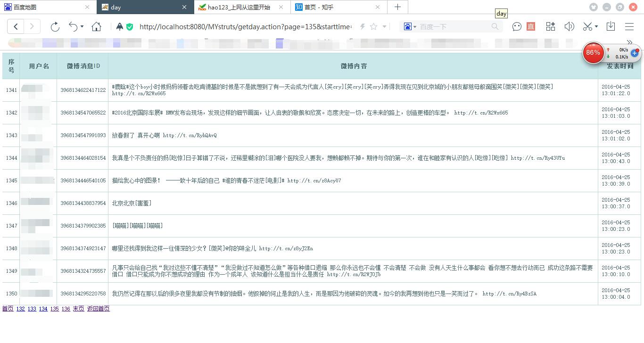The width and height of the screenshot is (644, 343).
Task: Click the 86% speed indicator ball
Action: (593, 53)
